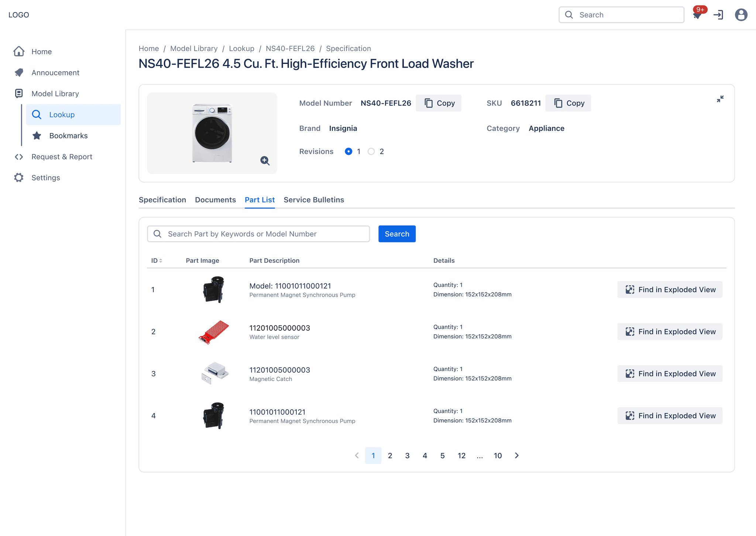Image resolution: width=756 pixels, height=536 pixels.
Task: Click the part keyword search field
Action: 258,234
